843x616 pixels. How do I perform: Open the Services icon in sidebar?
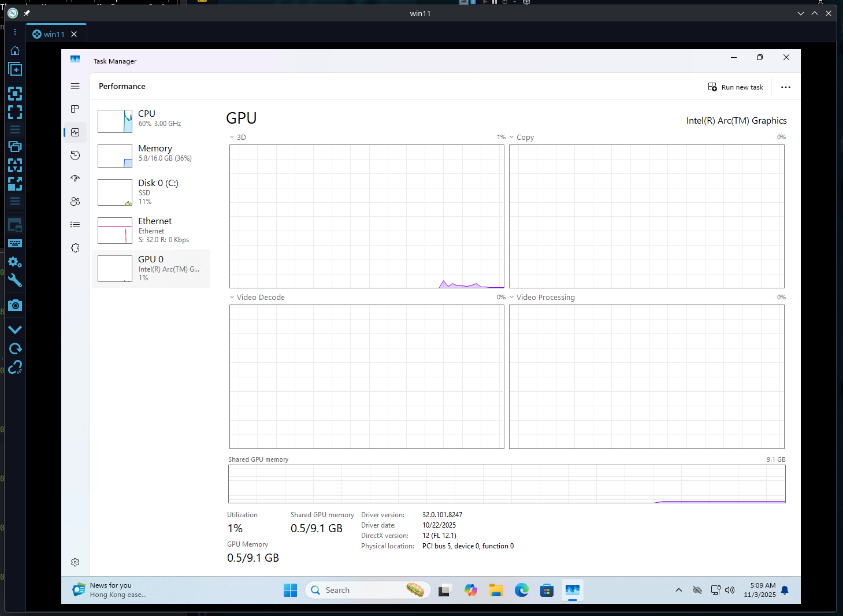coord(75,248)
